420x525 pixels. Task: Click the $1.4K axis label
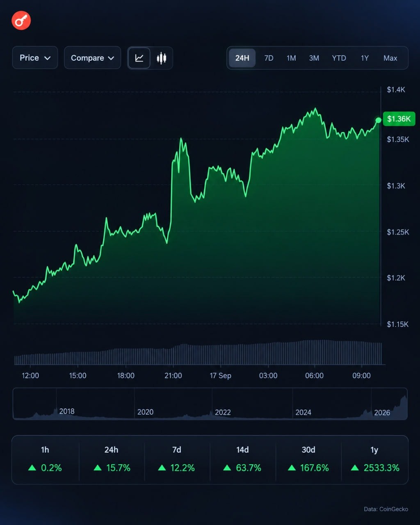click(396, 89)
